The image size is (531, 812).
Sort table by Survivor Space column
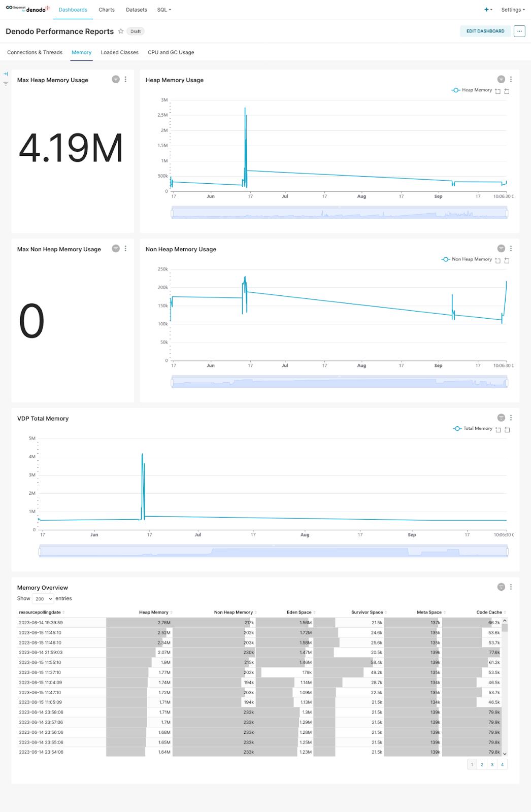(x=369, y=613)
